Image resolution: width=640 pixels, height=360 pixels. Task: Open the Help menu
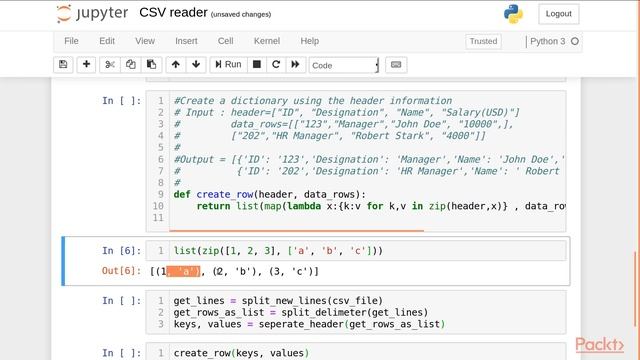[x=309, y=41]
